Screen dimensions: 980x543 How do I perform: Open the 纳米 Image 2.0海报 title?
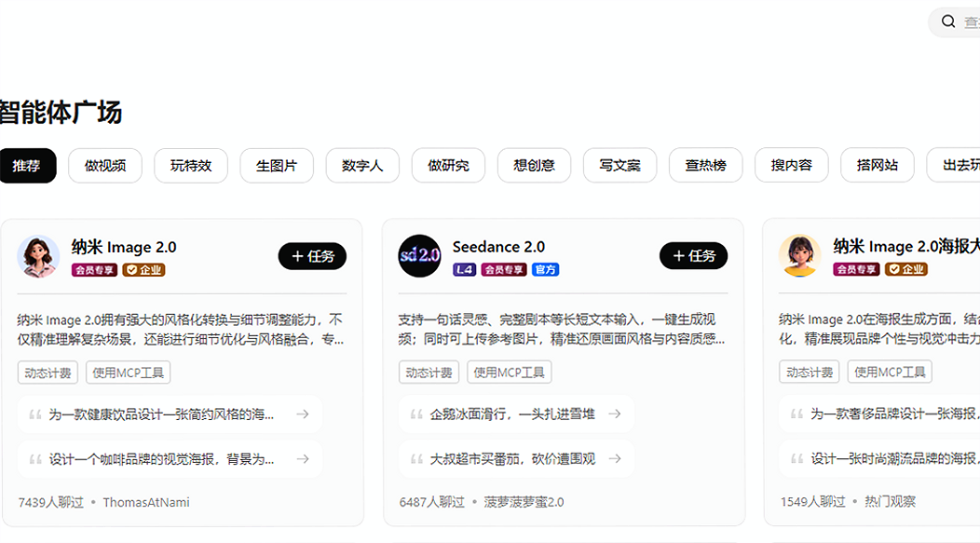click(906, 247)
